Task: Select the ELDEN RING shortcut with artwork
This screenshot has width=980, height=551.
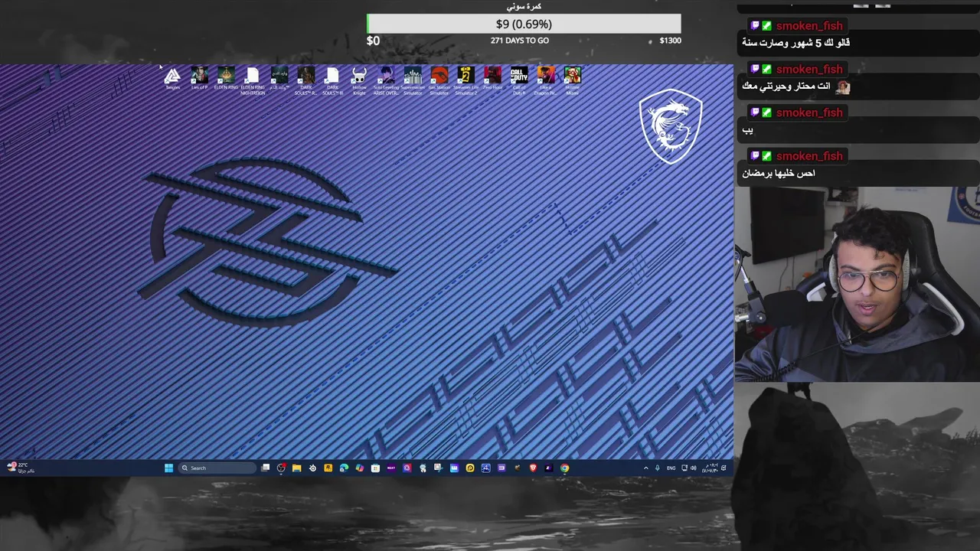Action: pyautogui.click(x=226, y=79)
